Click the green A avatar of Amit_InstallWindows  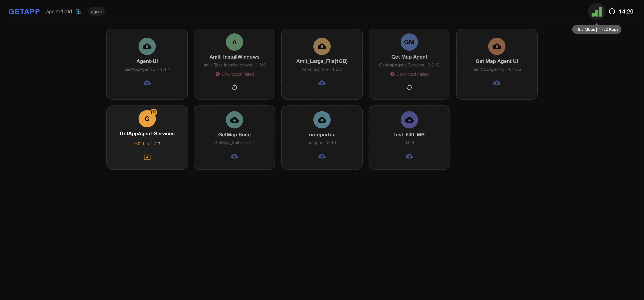click(x=234, y=42)
